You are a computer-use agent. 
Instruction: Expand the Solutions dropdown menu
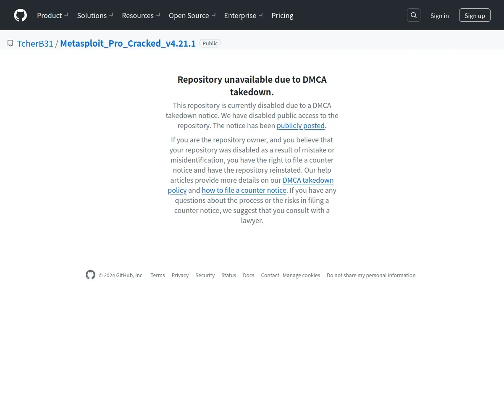pyautogui.click(x=95, y=16)
